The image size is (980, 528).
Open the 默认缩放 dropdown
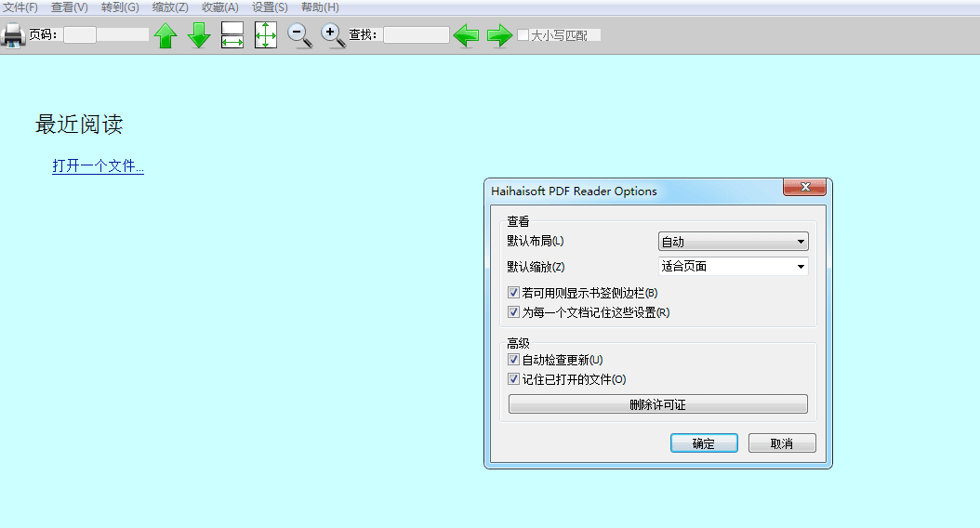733,266
